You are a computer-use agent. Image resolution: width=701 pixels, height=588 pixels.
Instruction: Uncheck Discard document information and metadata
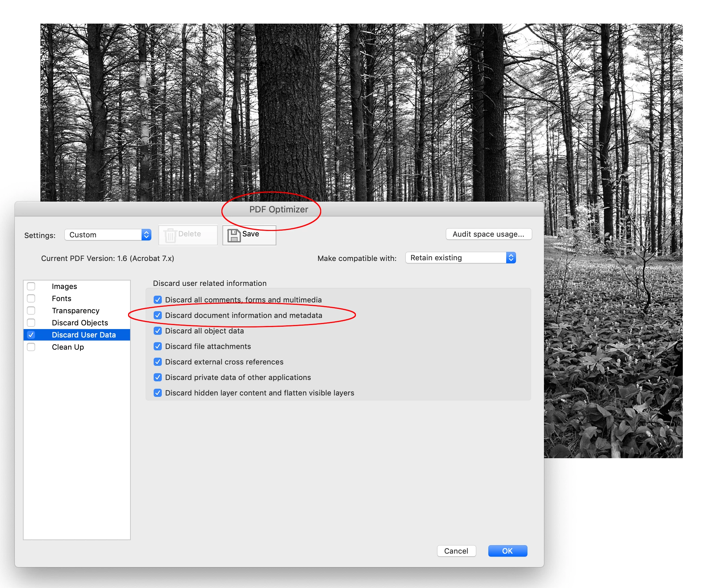pyautogui.click(x=158, y=315)
